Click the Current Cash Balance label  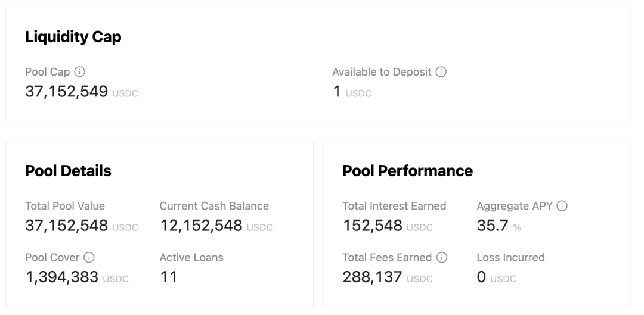tap(214, 206)
